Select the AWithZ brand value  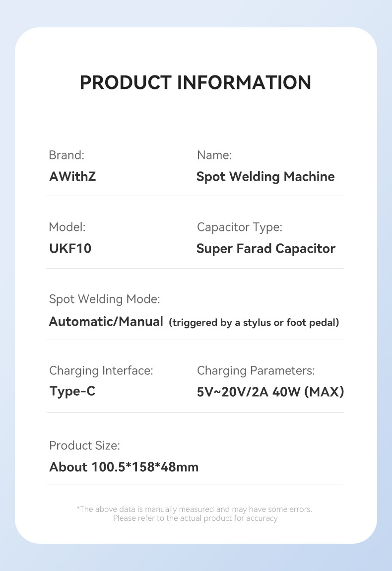point(72,177)
